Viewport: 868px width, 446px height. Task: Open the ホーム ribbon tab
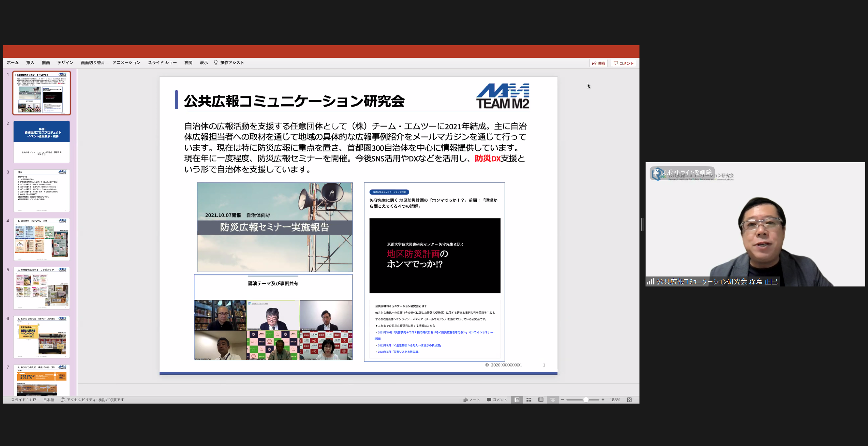pos(13,63)
